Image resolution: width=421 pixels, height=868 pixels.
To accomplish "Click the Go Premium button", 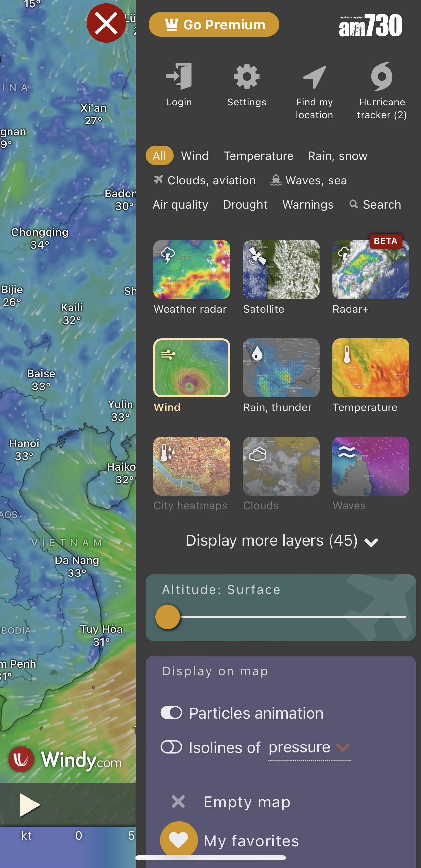I will 213,25.
